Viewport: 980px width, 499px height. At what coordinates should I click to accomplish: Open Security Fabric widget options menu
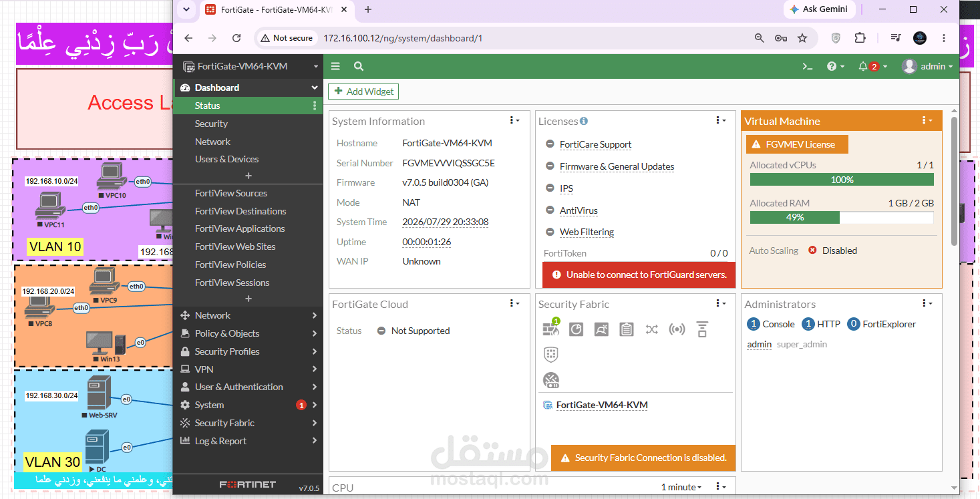[720, 303]
